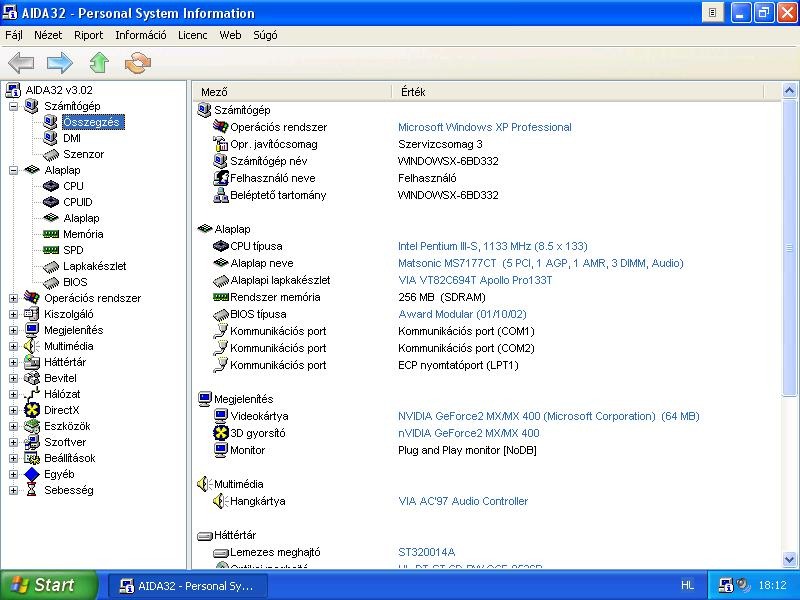This screenshot has height=600, width=800.
Task: Click the Szoftver icon in tree
Action: pos(32,442)
